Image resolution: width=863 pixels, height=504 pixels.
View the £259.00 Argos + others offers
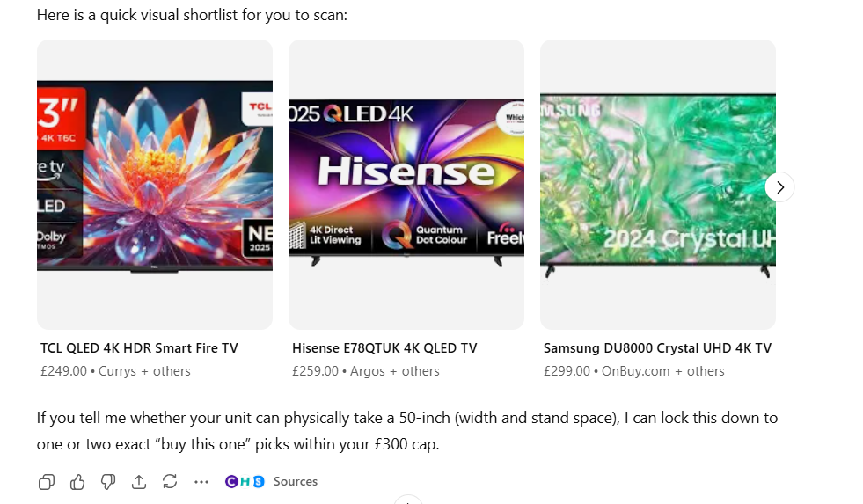366,371
